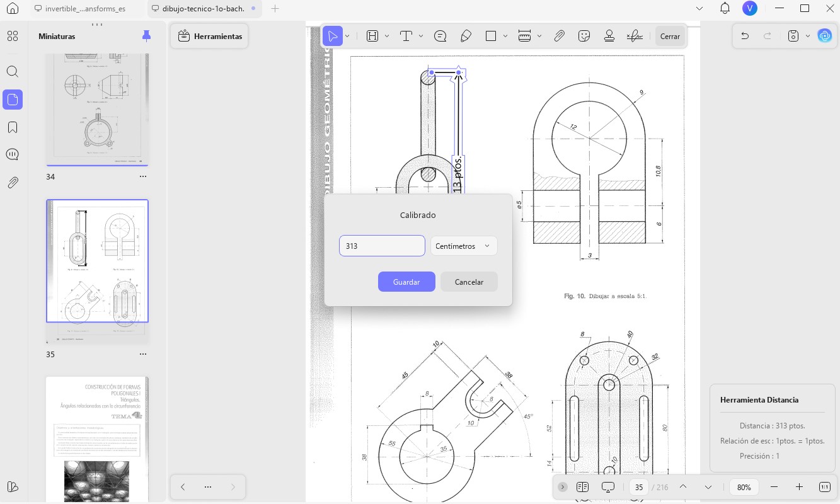Select the eraser tool

click(466, 36)
